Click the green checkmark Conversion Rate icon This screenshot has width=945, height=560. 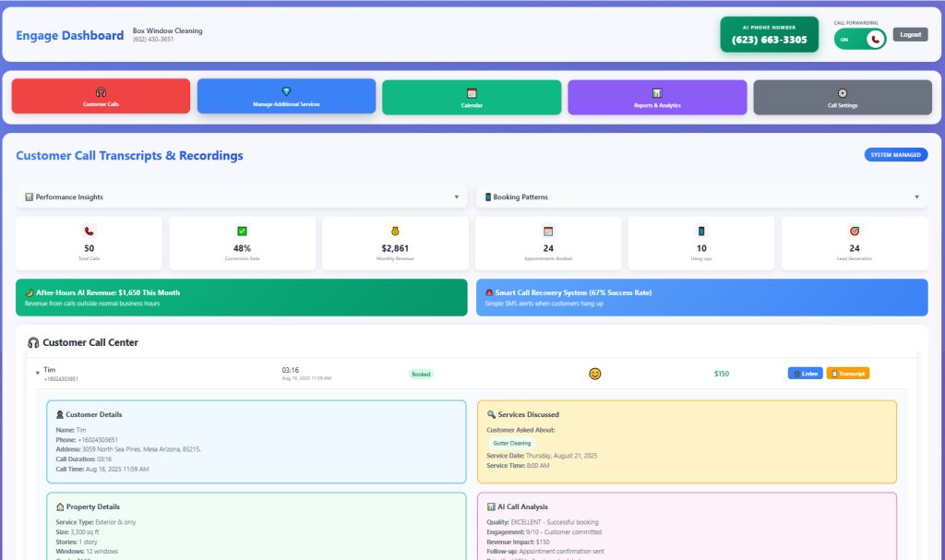coord(242,232)
